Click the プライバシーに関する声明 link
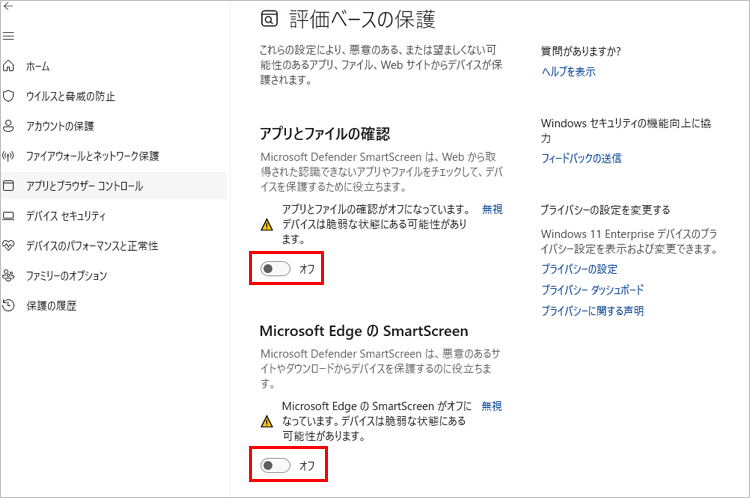 pos(592,311)
